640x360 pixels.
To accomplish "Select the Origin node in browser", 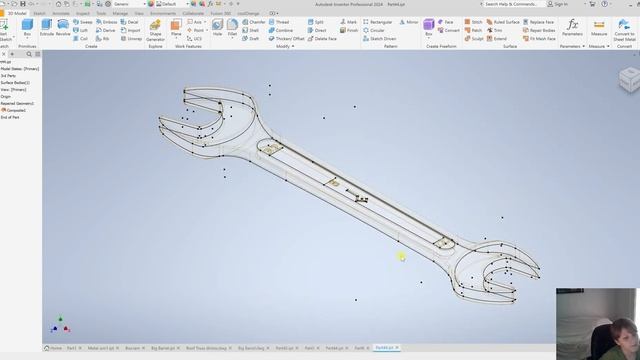I will [x=6, y=97].
